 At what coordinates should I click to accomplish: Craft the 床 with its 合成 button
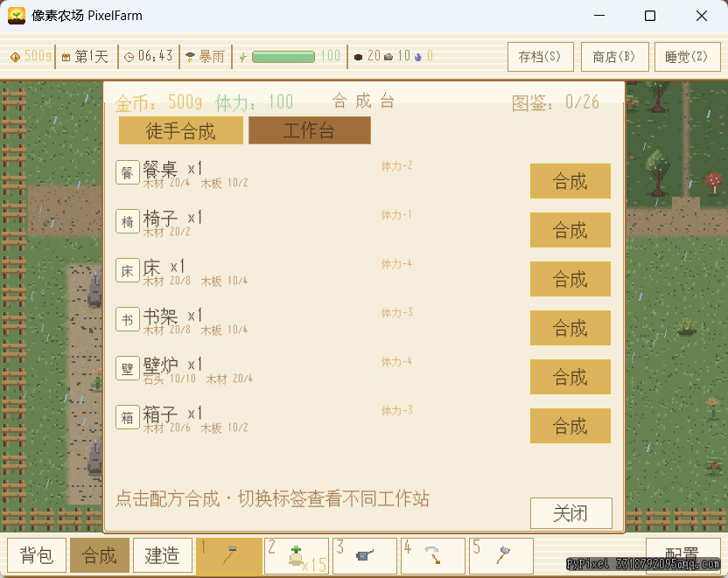(570, 279)
